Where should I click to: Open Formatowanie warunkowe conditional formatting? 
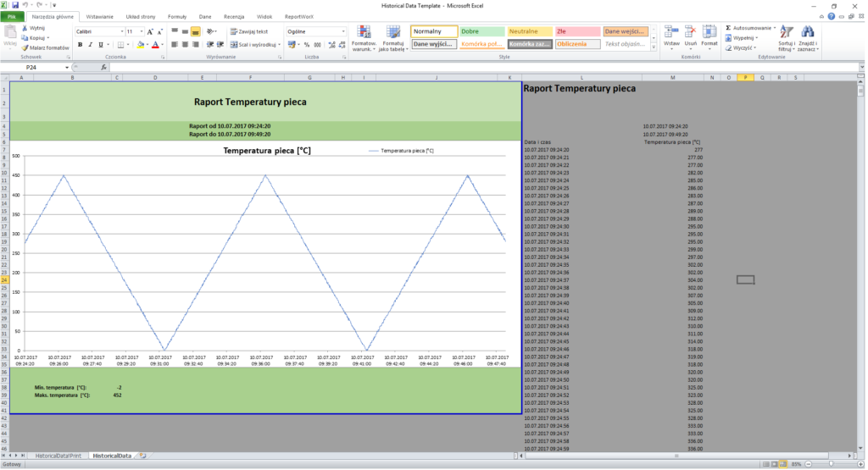tap(364, 39)
